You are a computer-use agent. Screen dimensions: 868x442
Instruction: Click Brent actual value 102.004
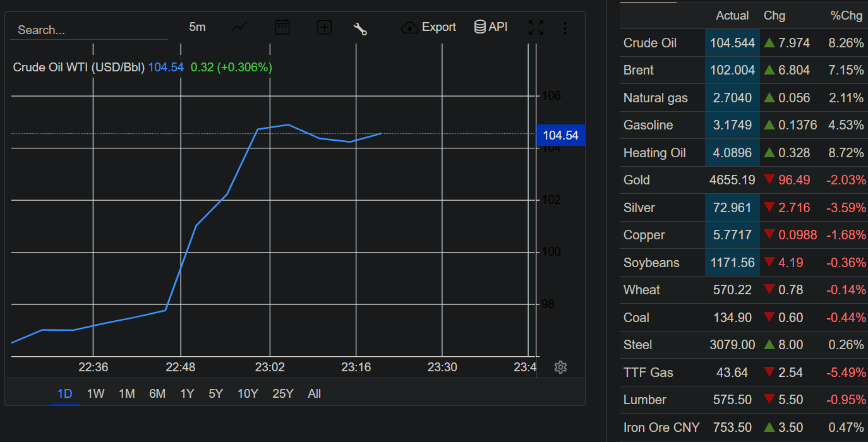(732, 70)
